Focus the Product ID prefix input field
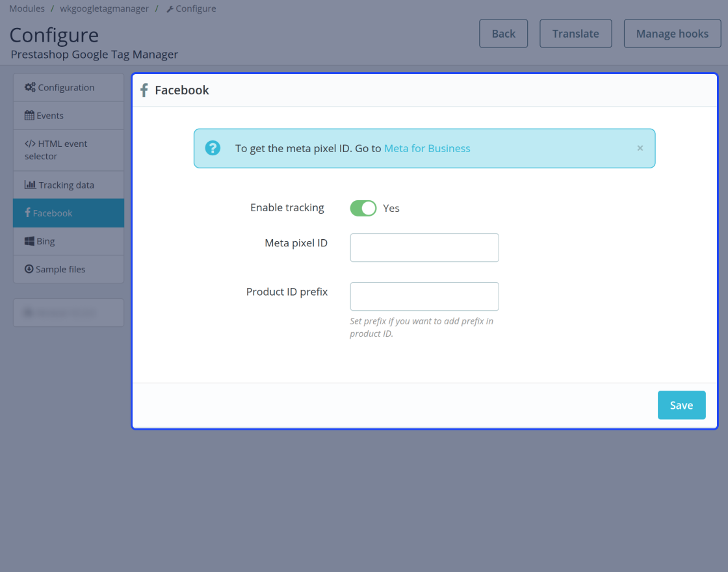Image resolution: width=728 pixels, height=572 pixels. [424, 296]
